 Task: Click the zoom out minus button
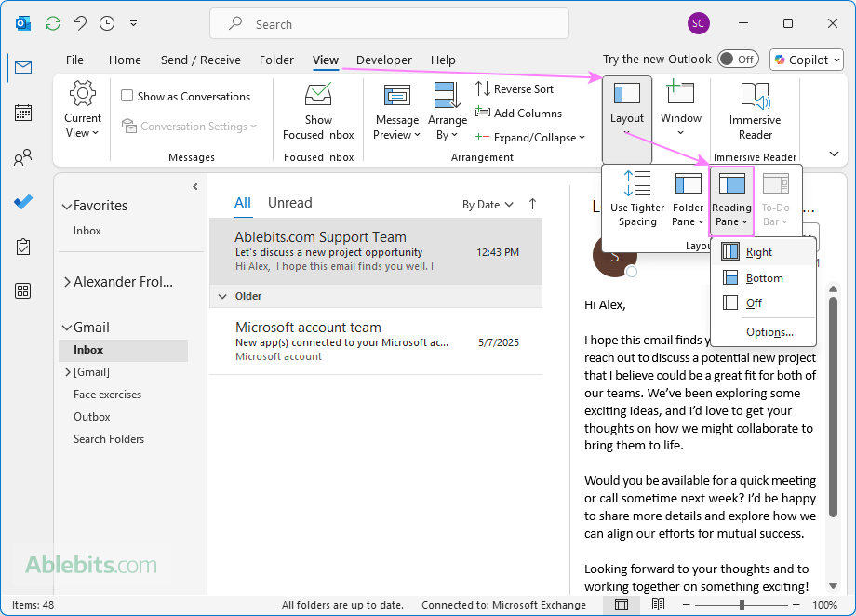687,605
